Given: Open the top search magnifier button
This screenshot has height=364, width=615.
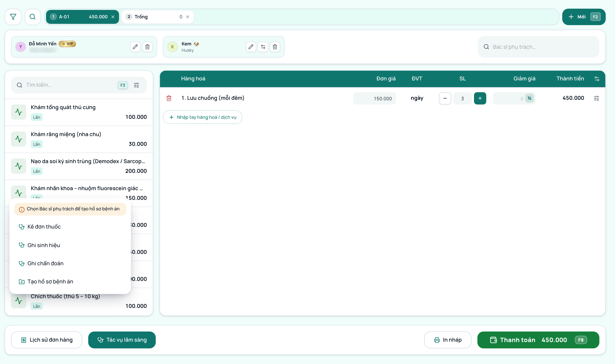Looking at the screenshot, I should (x=32, y=17).
